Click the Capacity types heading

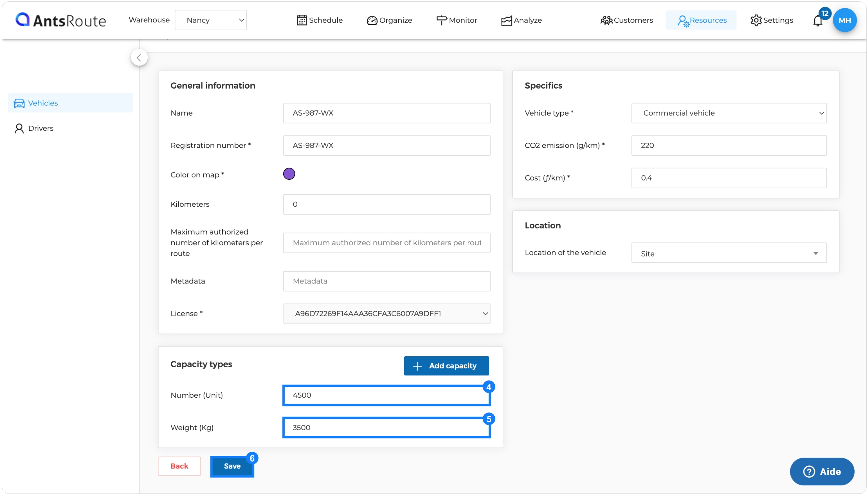coord(201,364)
